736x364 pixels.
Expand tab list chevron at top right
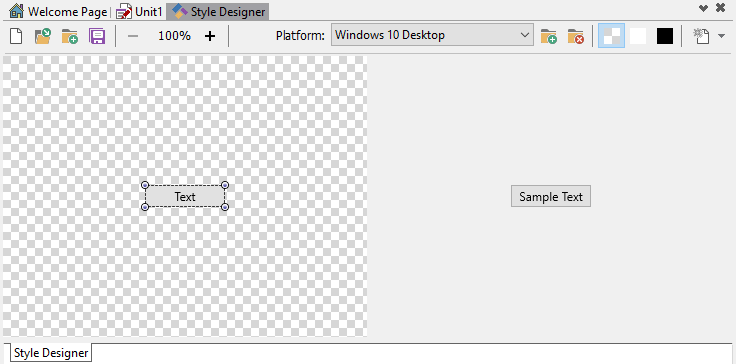703,8
